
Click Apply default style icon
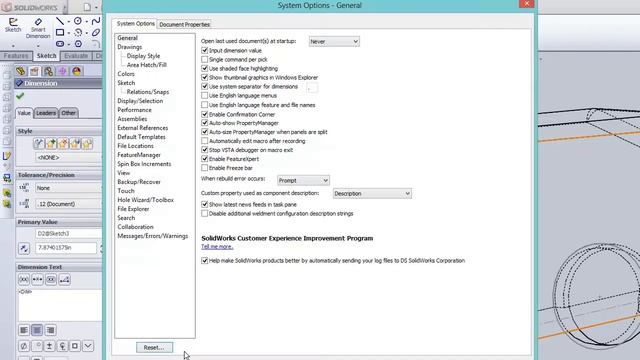point(39,144)
